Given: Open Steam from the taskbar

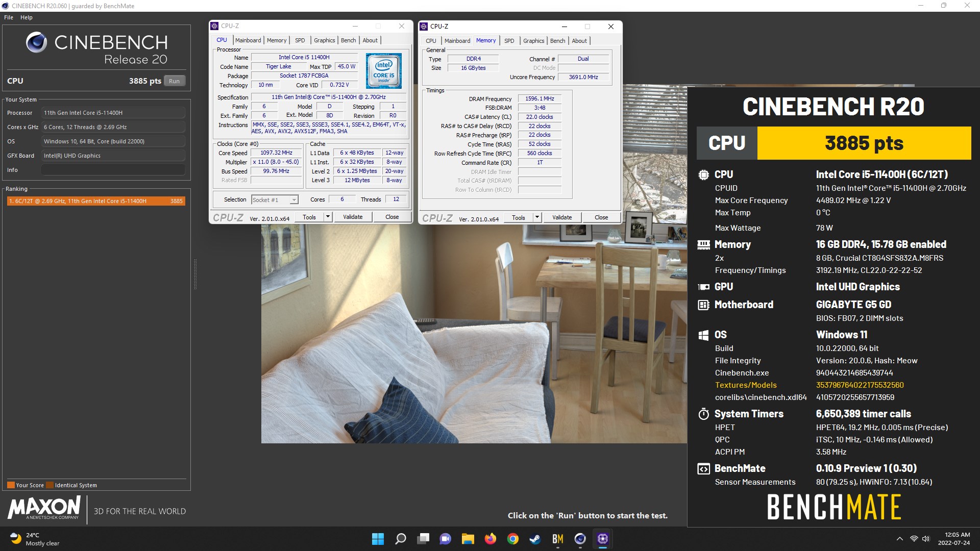Looking at the screenshot, I should coord(535,539).
